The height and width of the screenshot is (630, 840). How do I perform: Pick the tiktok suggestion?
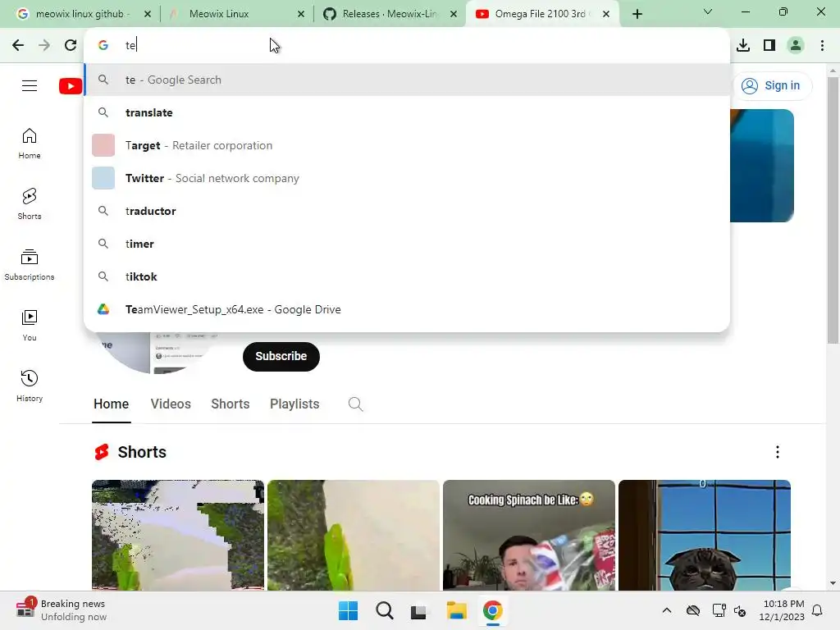point(407,276)
